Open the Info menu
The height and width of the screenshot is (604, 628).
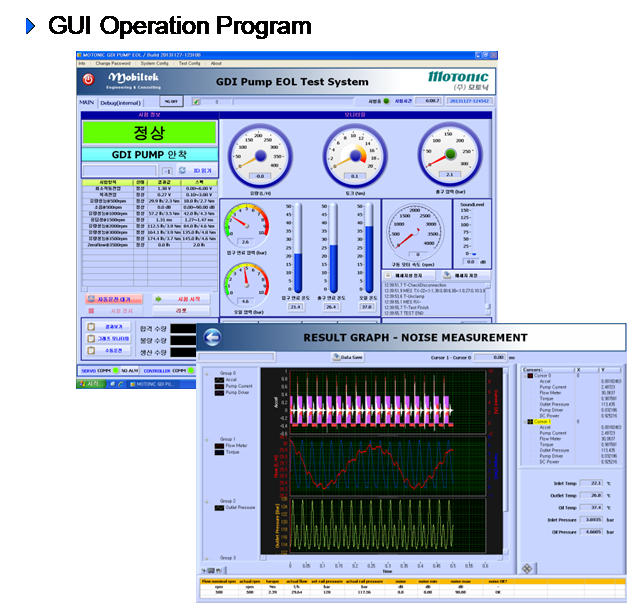point(82,63)
